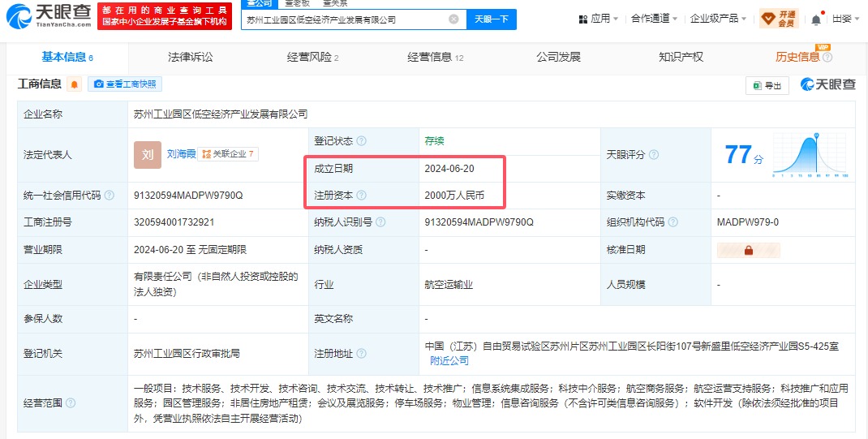Click the help icon beside 历史信息
Viewport: 868px width, 439px height.
click(x=827, y=58)
